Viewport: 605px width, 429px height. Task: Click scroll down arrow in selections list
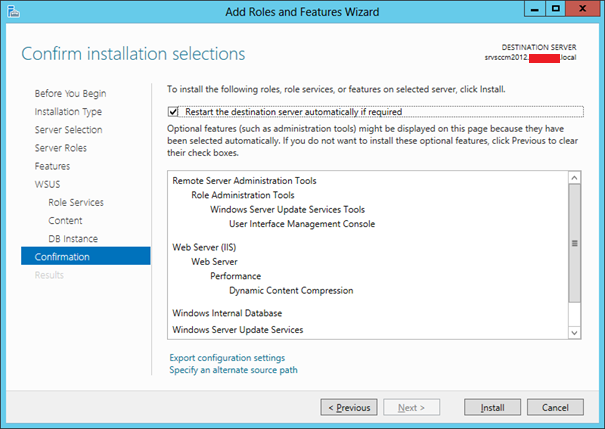pos(575,333)
